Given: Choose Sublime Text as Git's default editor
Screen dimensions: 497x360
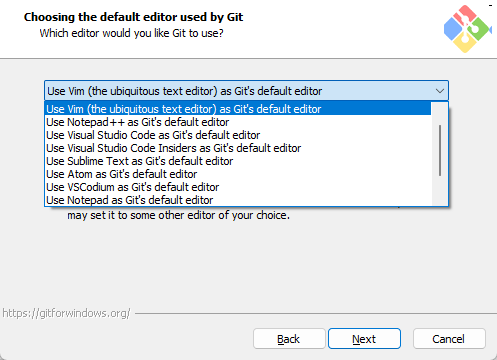Looking at the screenshot, I should (238, 161).
